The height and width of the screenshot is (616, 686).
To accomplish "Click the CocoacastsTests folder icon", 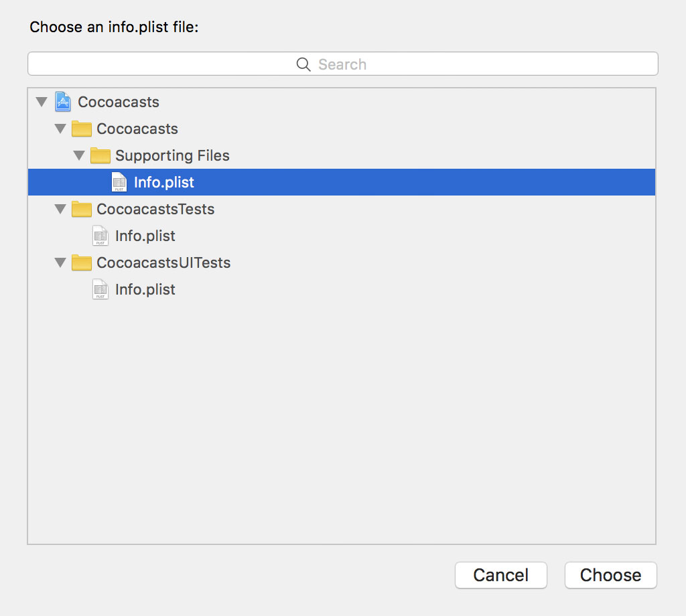I will click(x=81, y=209).
